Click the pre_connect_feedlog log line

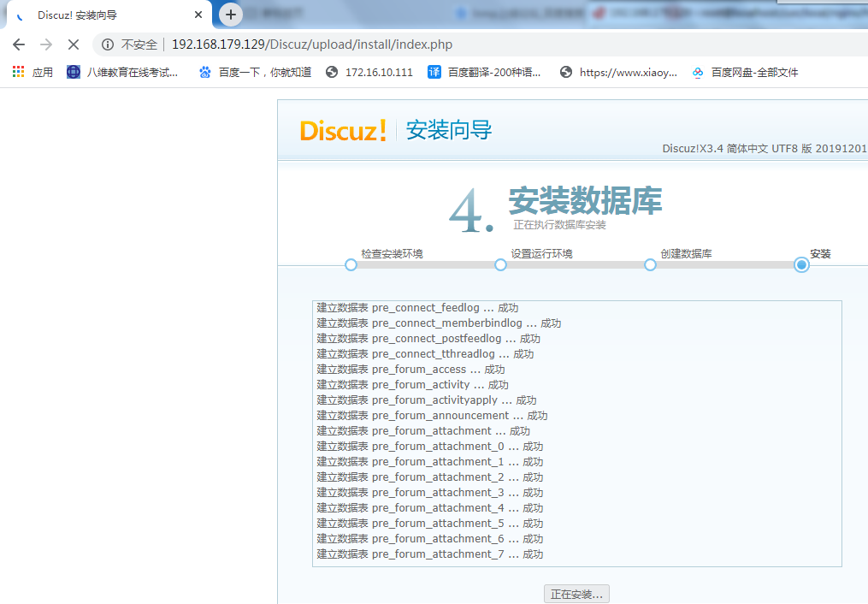[x=417, y=308]
